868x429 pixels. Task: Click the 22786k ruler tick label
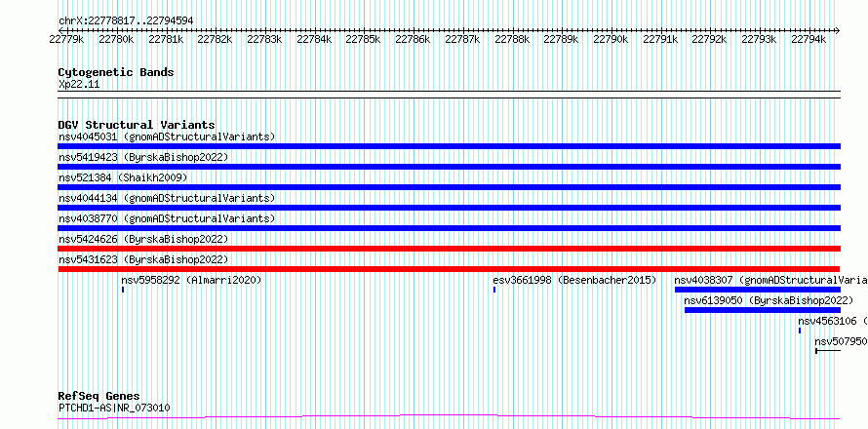pyautogui.click(x=413, y=39)
